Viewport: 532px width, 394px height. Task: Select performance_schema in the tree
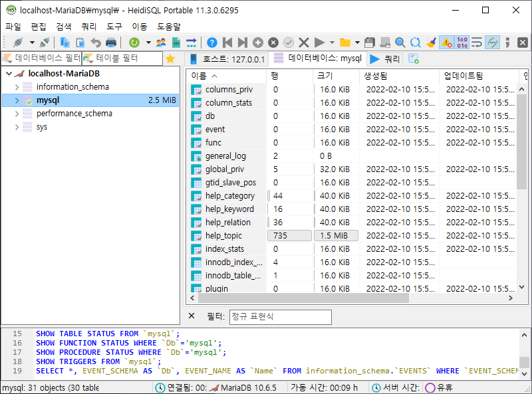coord(74,114)
